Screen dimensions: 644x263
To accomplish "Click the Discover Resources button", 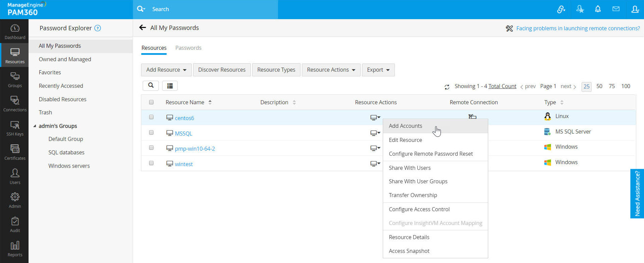I will tap(222, 70).
